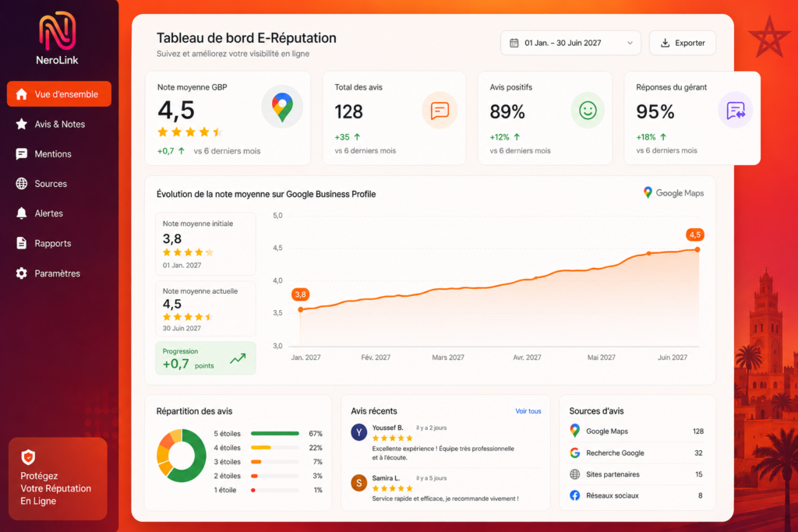The width and height of the screenshot is (798, 532).
Task: Open the date range dropdown 01 Jan. – 30 Juin 2027
Action: click(570, 43)
